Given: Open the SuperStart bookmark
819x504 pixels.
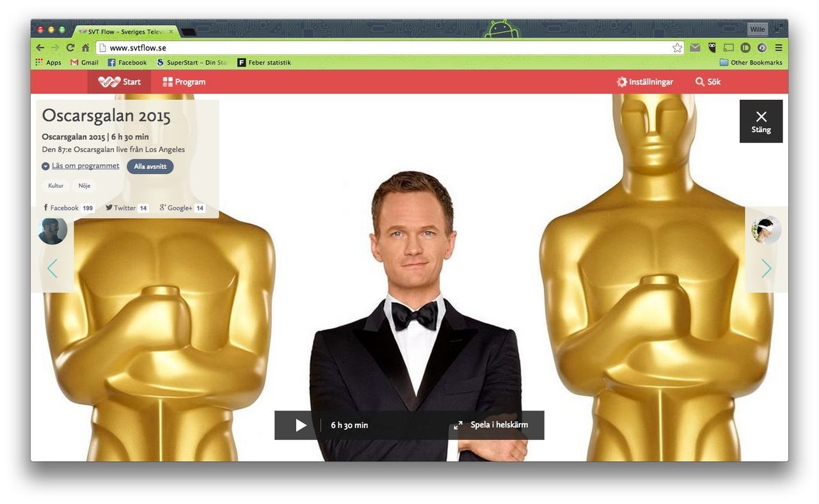Looking at the screenshot, I should tap(193, 63).
